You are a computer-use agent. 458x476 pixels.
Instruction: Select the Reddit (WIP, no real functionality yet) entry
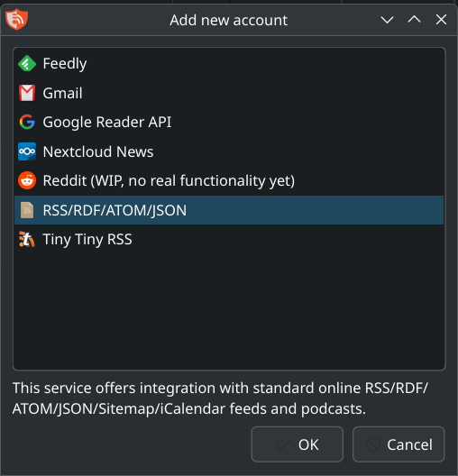click(229, 180)
